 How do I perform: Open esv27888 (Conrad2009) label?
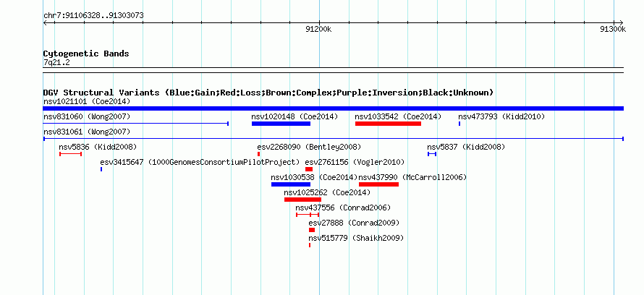[354, 223]
